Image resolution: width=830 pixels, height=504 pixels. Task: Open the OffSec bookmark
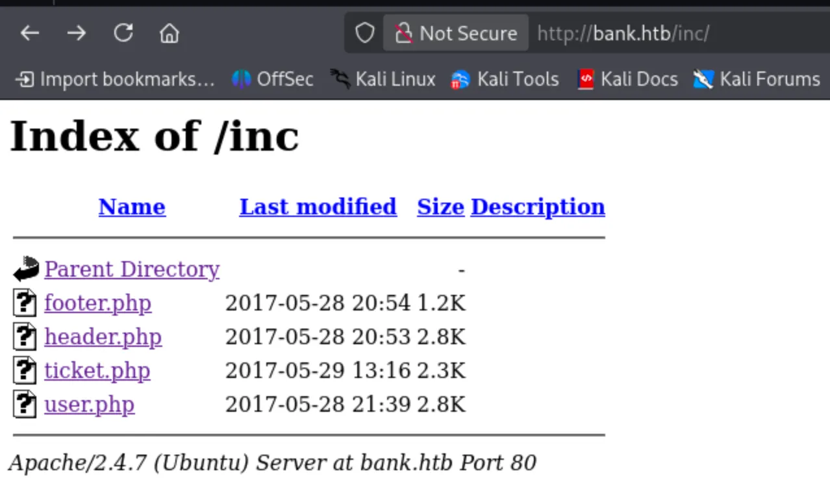point(273,79)
